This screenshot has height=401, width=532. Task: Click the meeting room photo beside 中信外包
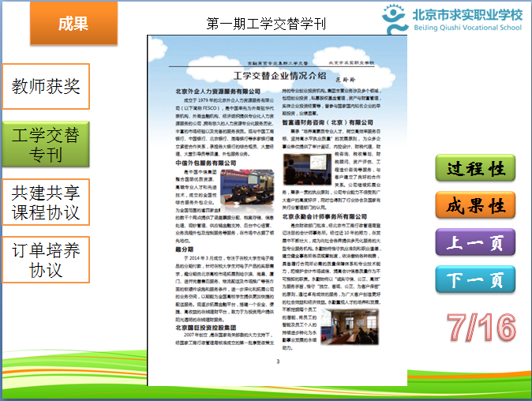[x=247, y=188]
